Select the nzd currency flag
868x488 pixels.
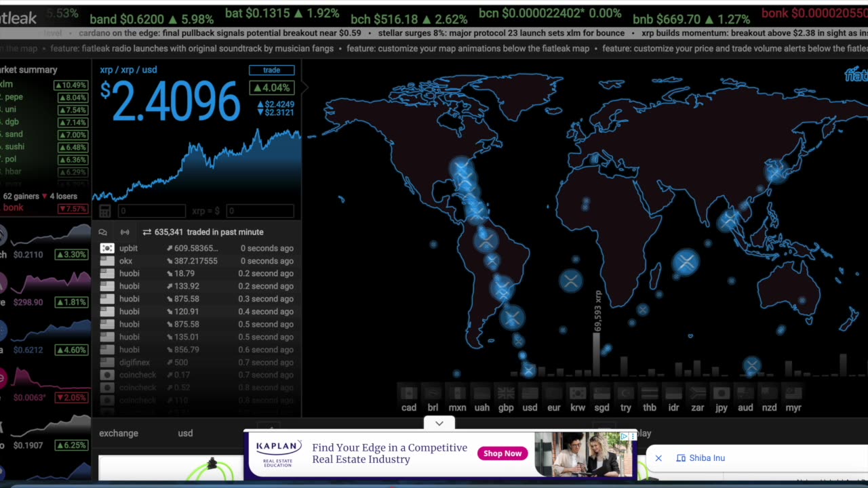click(769, 394)
